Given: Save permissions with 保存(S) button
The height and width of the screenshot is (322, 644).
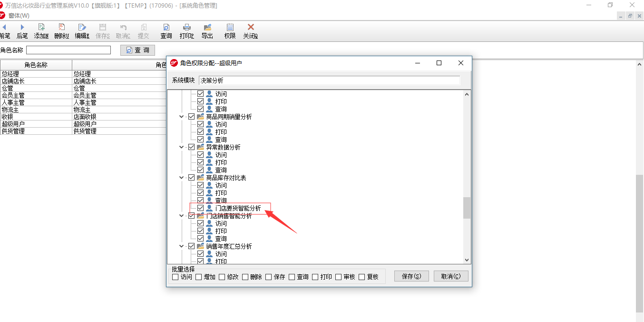Looking at the screenshot, I should 411,276.
